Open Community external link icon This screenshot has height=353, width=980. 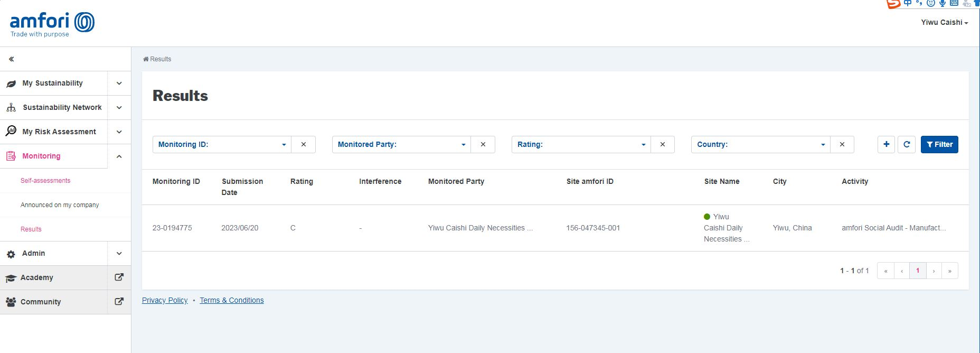tap(119, 302)
